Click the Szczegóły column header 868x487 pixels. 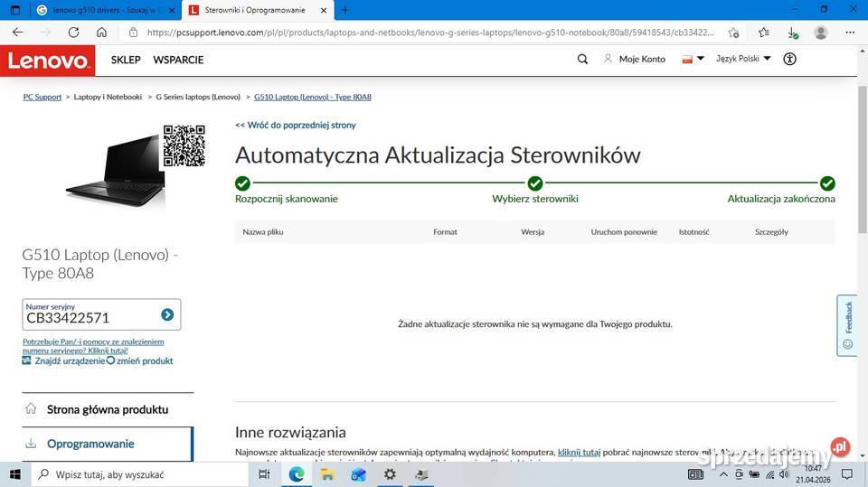[x=771, y=232]
